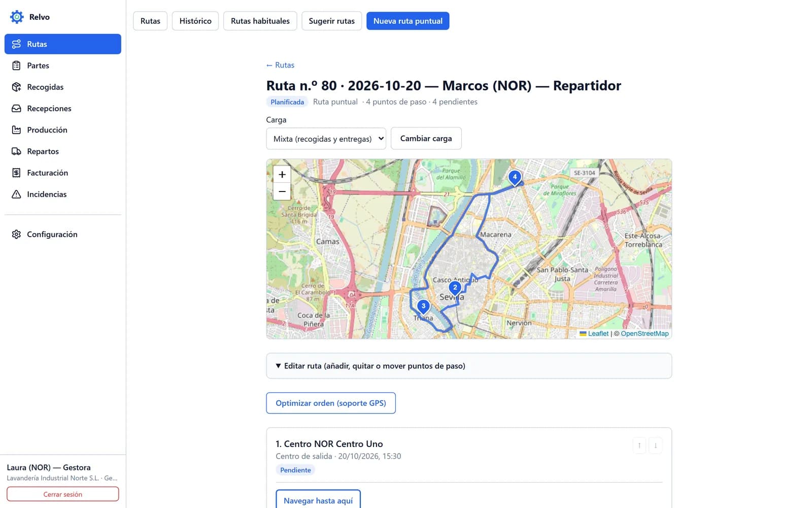The image size is (812, 508).
Task: Zoom in on the map
Action: [282, 174]
